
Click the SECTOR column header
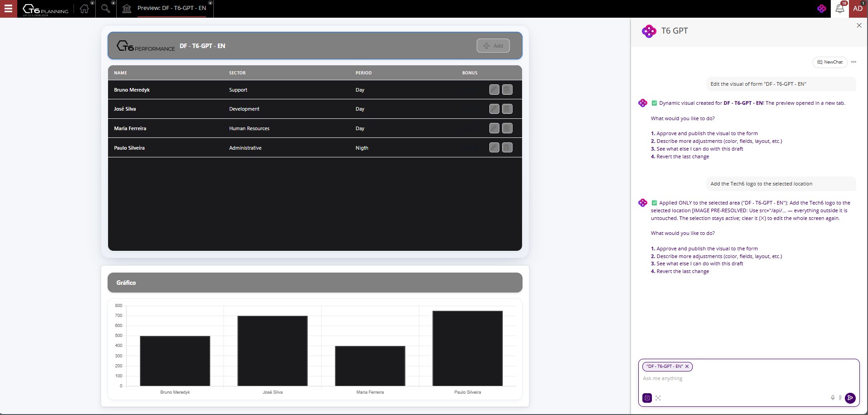[x=237, y=73]
